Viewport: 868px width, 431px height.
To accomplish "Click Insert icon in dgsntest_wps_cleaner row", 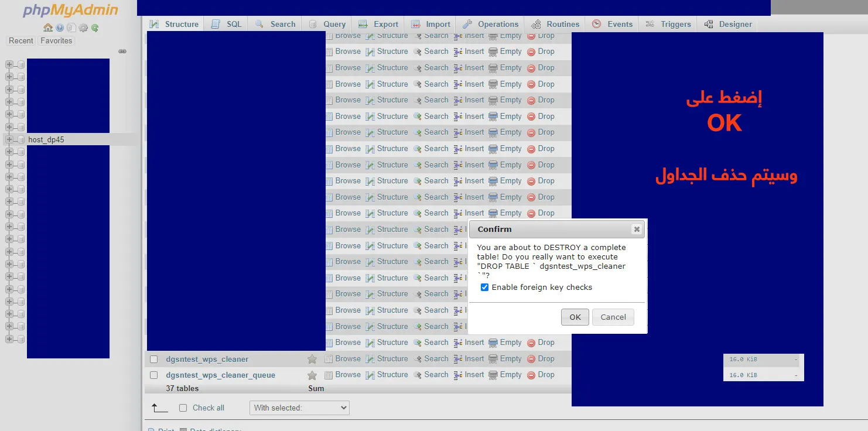I will 459,359.
